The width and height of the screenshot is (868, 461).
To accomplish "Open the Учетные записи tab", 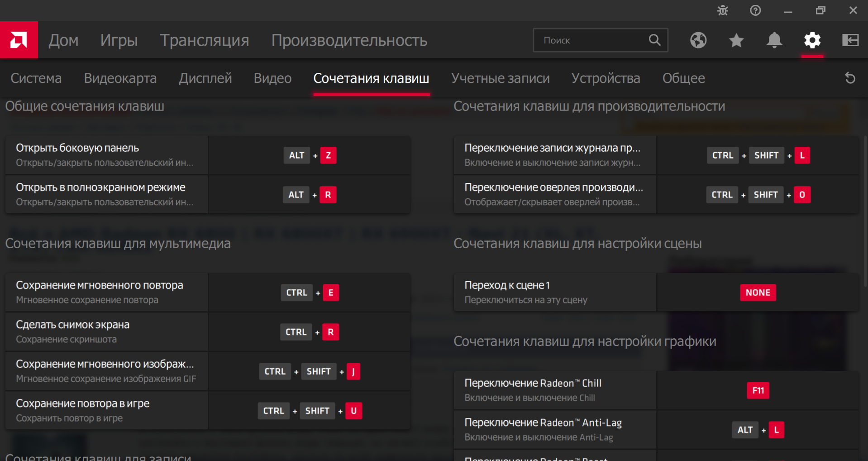I will (x=500, y=78).
